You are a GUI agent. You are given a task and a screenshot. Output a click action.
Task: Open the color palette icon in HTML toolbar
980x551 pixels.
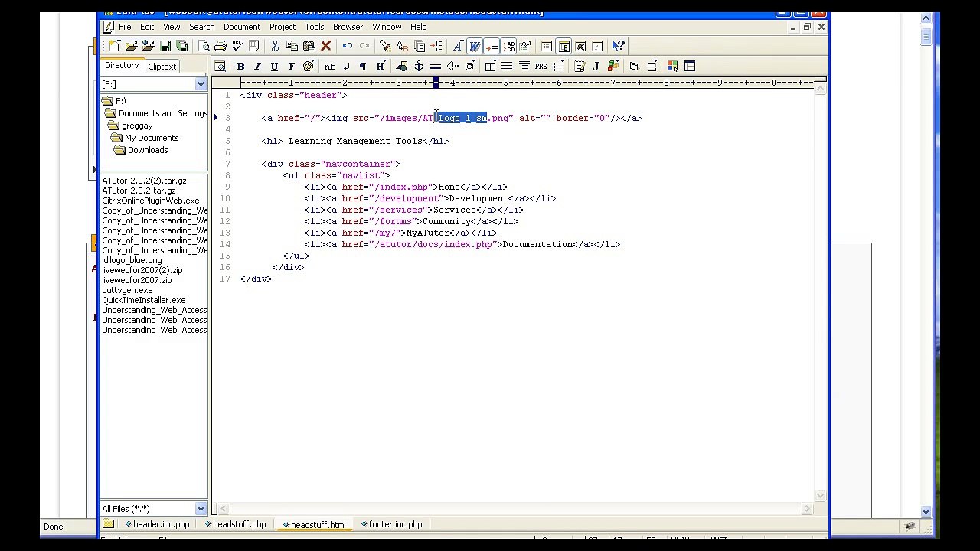[308, 67]
